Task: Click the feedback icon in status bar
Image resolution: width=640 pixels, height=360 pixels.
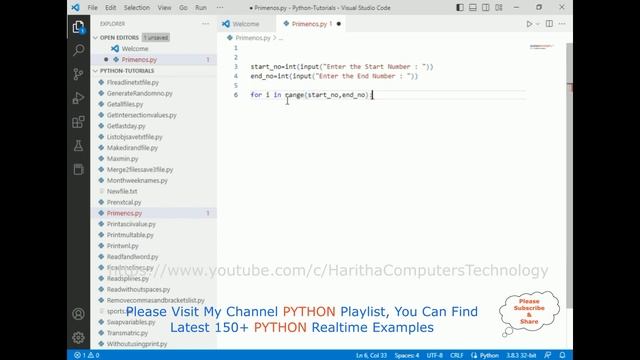Action: coord(548,355)
